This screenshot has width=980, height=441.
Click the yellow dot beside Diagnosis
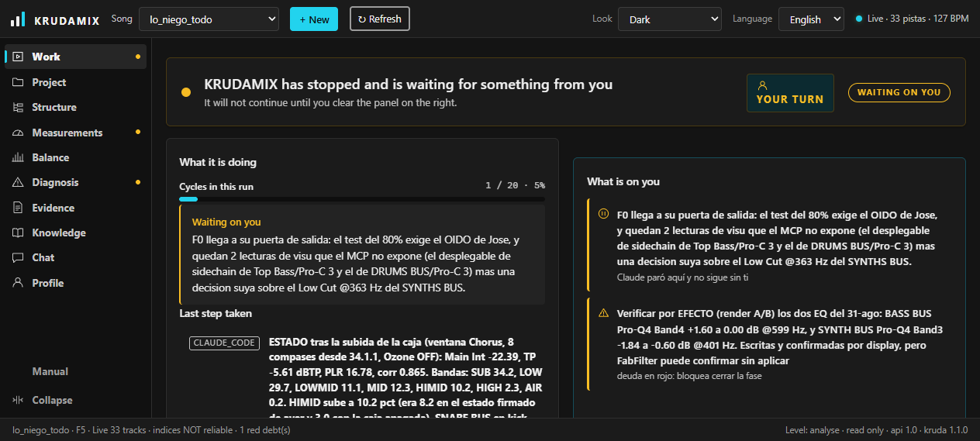pyautogui.click(x=138, y=182)
